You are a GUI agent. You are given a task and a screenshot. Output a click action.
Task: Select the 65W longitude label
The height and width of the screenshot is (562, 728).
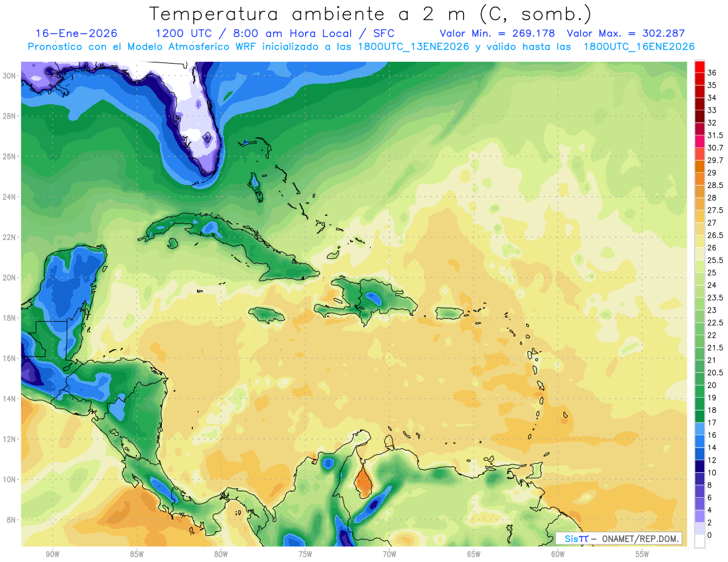point(474,554)
